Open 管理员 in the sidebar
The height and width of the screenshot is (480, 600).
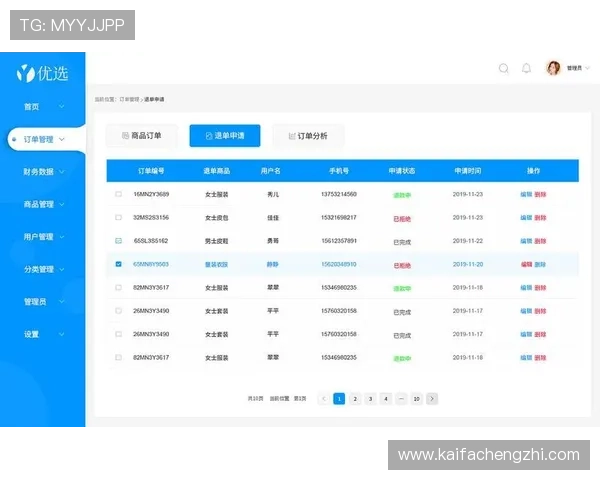[35, 302]
